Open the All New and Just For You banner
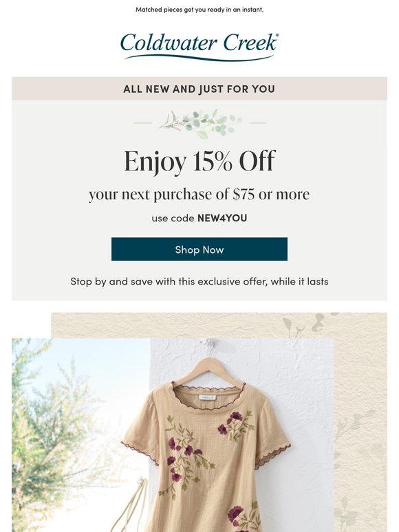Image resolution: width=399 pixels, height=532 pixels. [199, 89]
